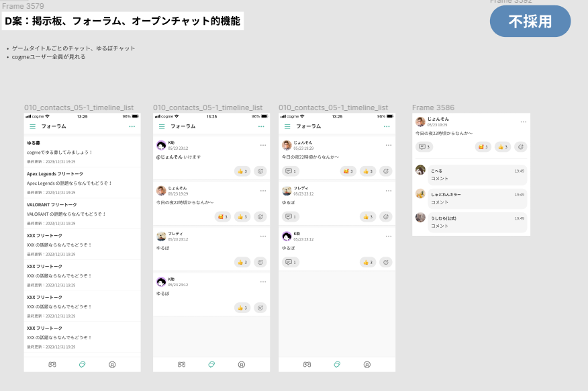This screenshot has height=391, width=588.
Task: Select the Frame 3586 label
Action: tap(433, 107)
